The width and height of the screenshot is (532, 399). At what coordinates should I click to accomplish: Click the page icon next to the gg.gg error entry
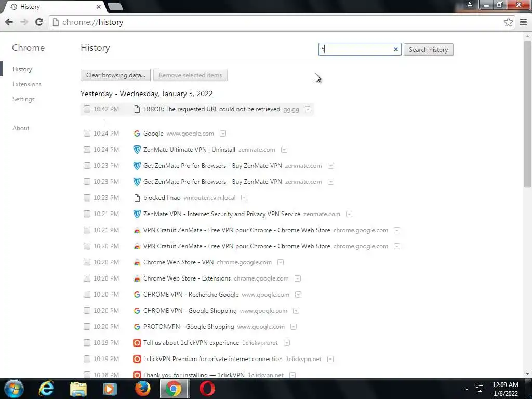(x=137, y=109)
